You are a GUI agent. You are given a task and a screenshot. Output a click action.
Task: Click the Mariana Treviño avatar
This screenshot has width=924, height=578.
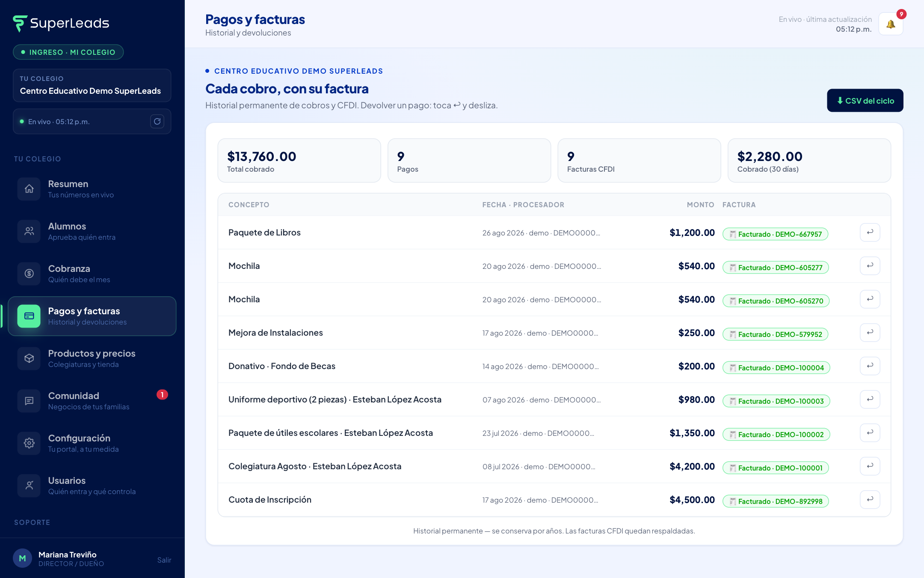[x=22, y=558]
